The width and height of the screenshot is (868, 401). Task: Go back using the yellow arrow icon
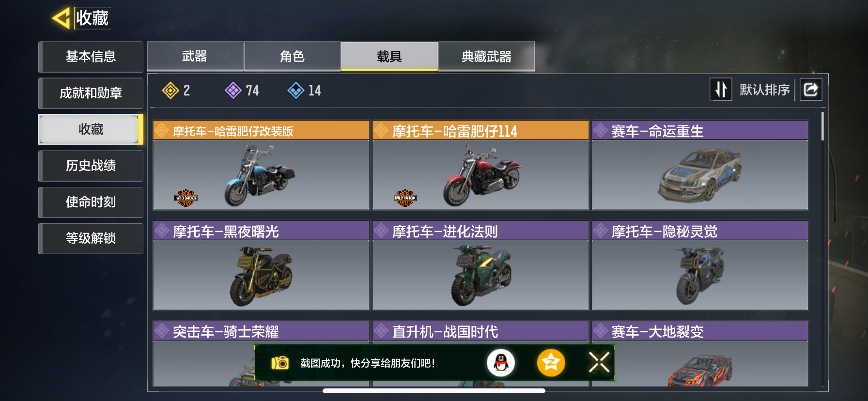pyautogui.click(x=62, y=18)
